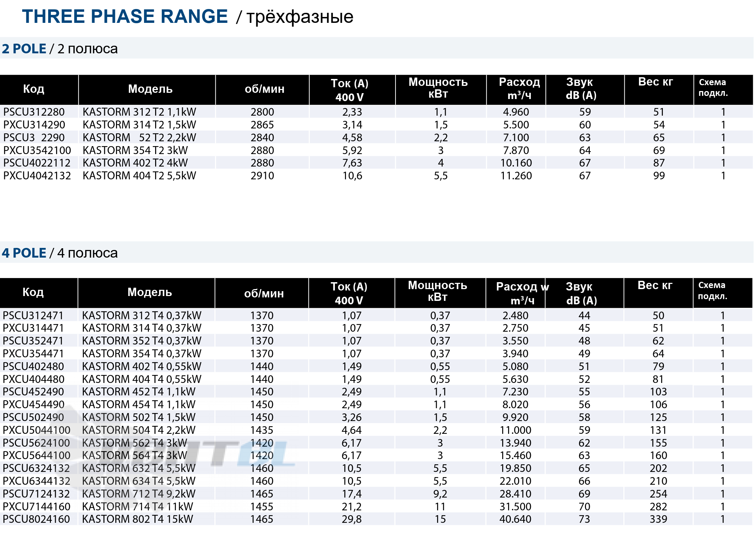756x537 pixels.
Task: Select model KASTORM 354 T2 3kW
Action: tap(135, 150)
